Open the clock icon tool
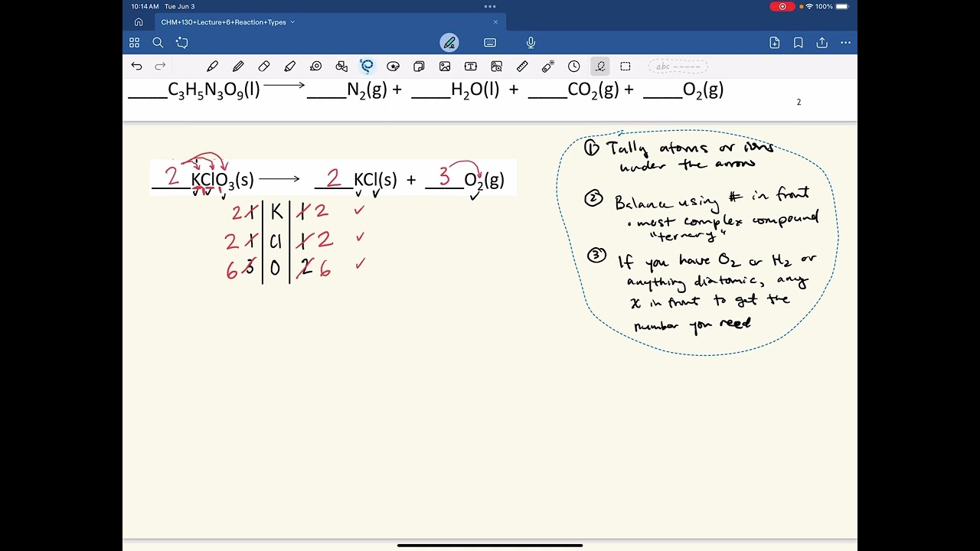 point(574,67)
